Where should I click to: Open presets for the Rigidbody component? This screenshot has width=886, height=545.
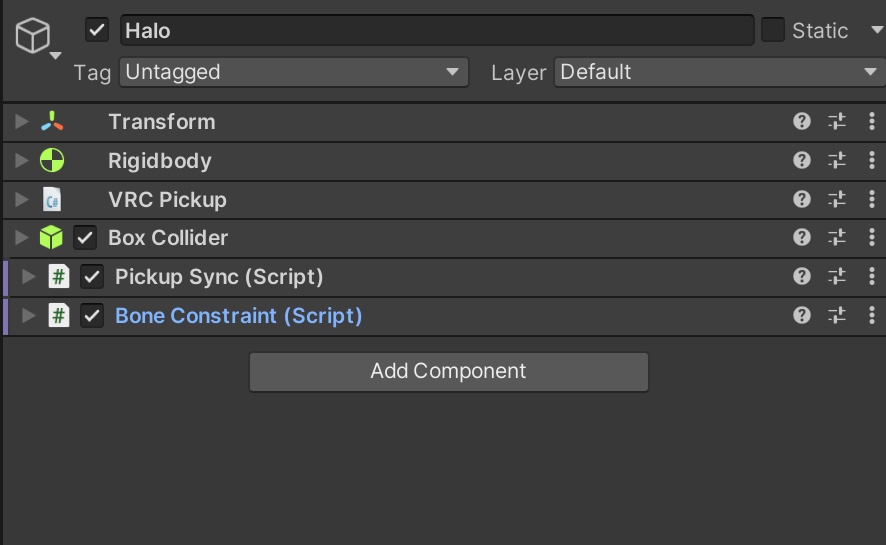[x=837, y=160]
